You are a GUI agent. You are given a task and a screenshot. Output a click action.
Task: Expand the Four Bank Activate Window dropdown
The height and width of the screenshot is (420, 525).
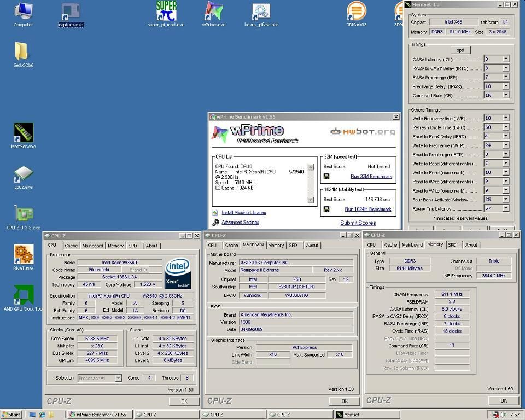(505, 199)
